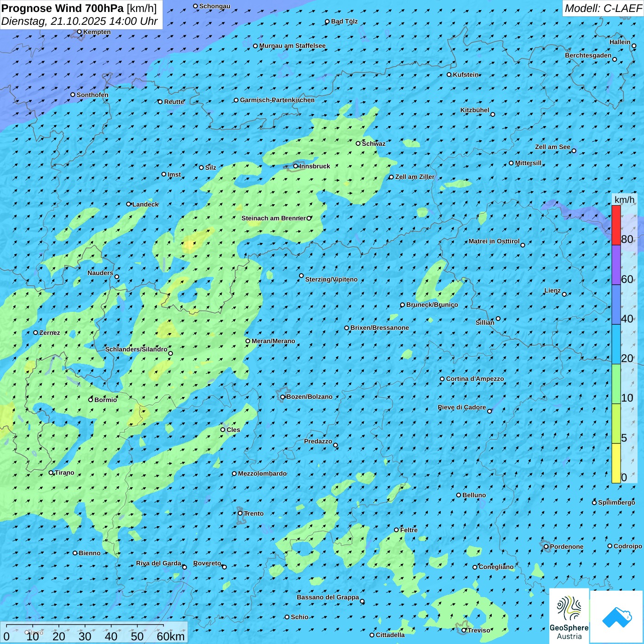
Task: Click the 'Bienno' label
Action: pyautogui.click(x=90, y=553)
